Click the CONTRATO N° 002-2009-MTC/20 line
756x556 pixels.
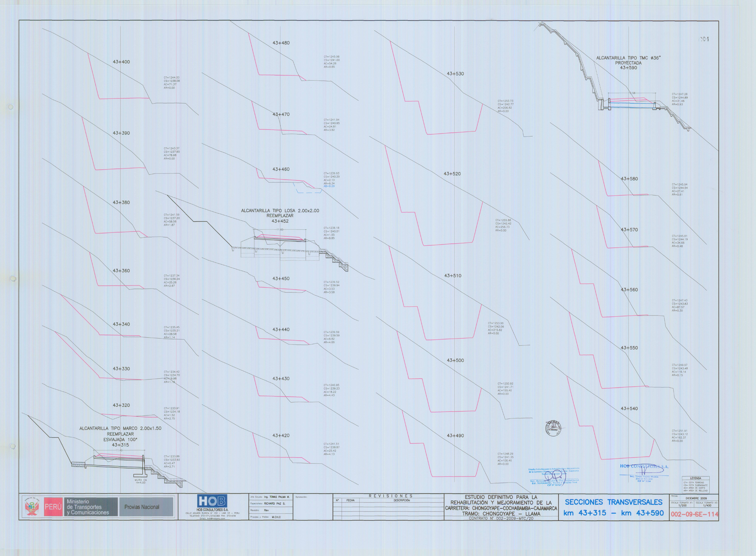pyautogui.click(x=501, y=519)
